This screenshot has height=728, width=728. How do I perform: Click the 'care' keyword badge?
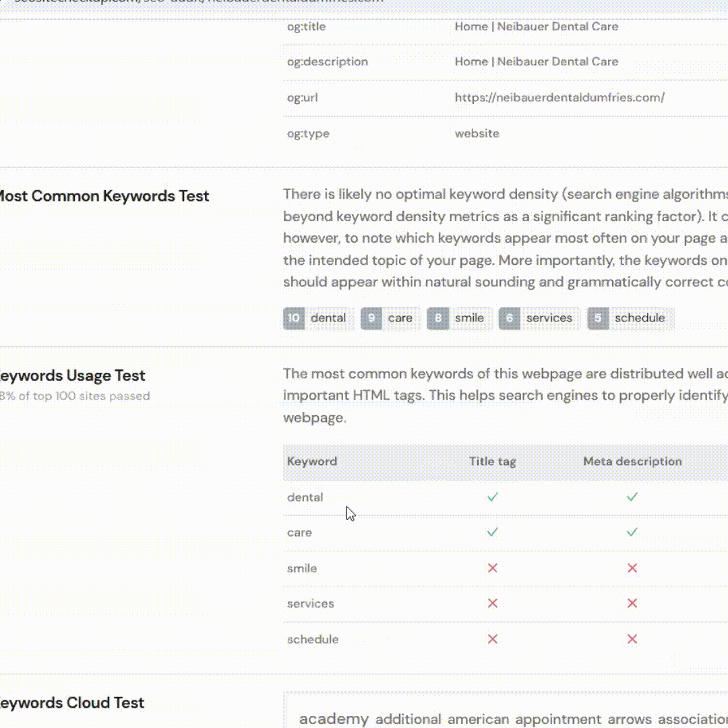390,318
